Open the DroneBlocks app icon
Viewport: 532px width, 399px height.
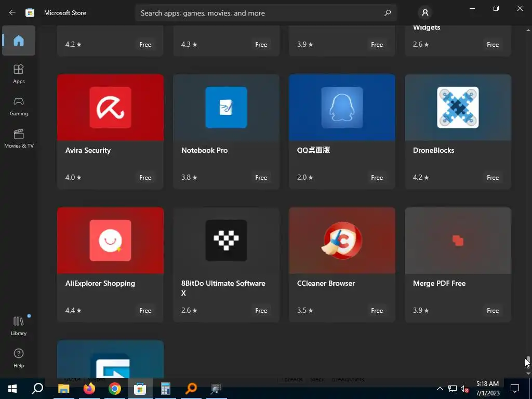tap(458, 107)
